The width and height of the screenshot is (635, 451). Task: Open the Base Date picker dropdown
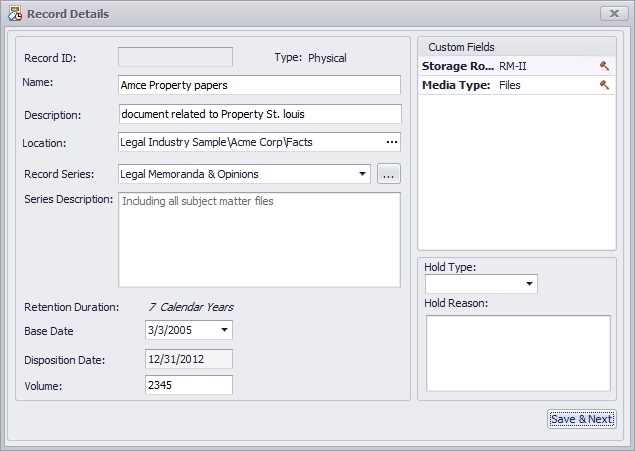(x=224, y=330)
